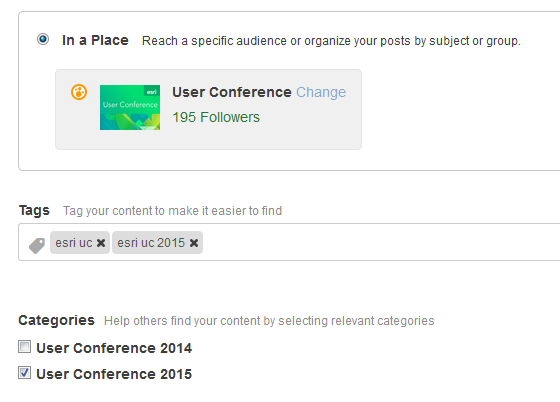Image resolution: width=560 pixels, height=402 pixels.
Task: Click the Change link next to User Conference
Action: [x=321, y=92]
